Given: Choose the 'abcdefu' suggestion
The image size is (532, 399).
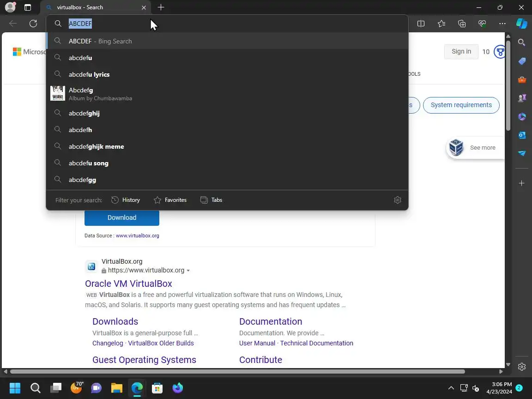Looking at the screenshot, I should coord(227,58).
